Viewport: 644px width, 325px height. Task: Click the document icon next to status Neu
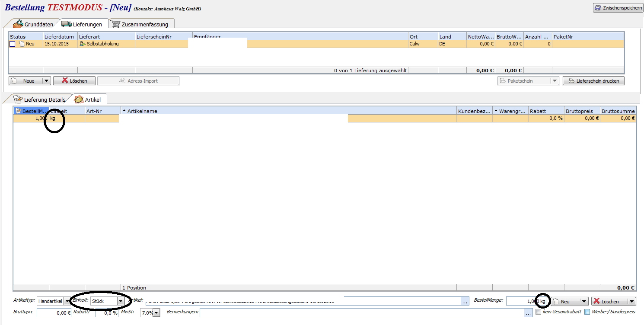pyautogui.click(x=21, y=44)
